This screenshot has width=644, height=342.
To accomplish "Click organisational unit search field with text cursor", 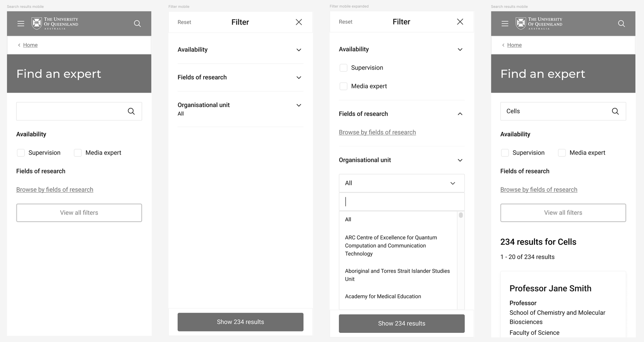I will click(x=402, y=202).
